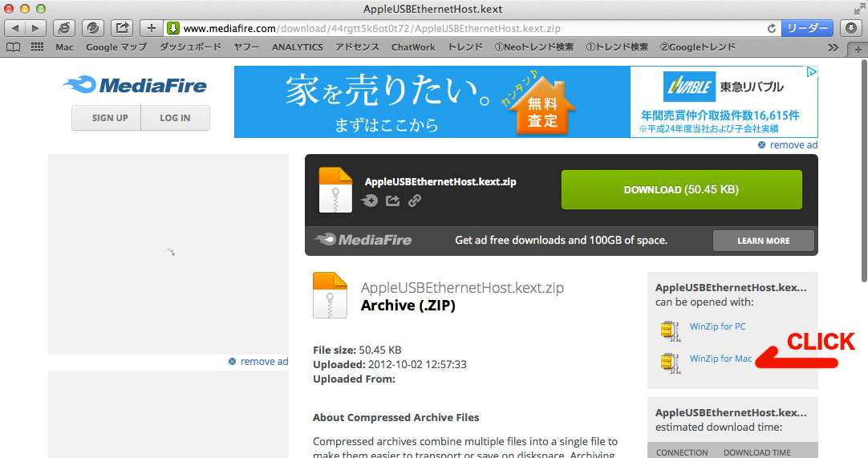Image resolution: width=868 pixels, height=458 pixels.
Task: Open the Google マップ bookmark
Action: 116,47
